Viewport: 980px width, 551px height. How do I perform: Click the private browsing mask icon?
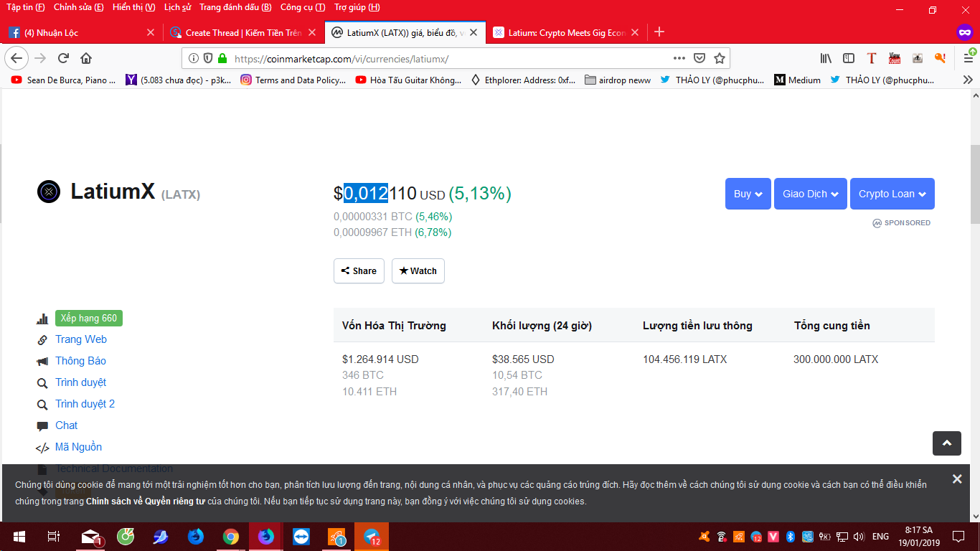pos(965,32)
